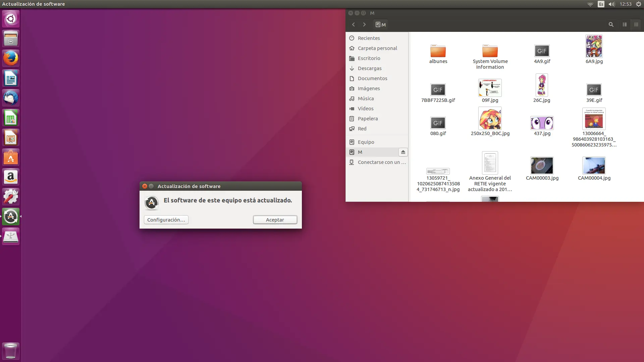Screen dimensions: 644x362
Task: Switch to grid view in the file manager
Action: click(636, 24)
